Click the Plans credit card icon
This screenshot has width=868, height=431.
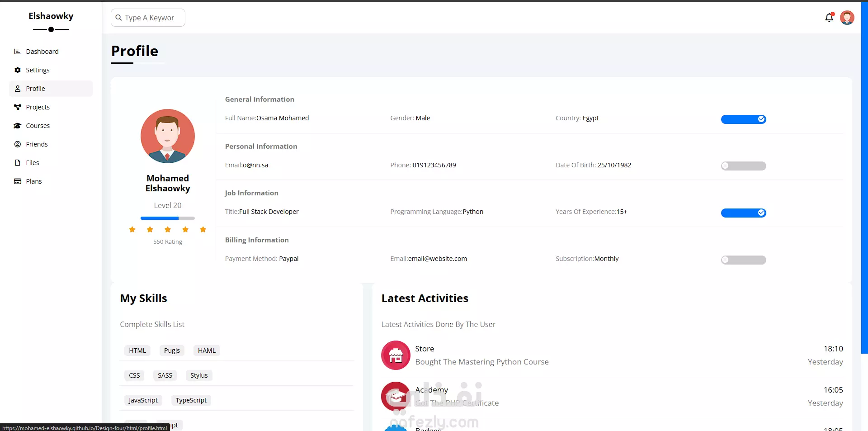point(18,181)
